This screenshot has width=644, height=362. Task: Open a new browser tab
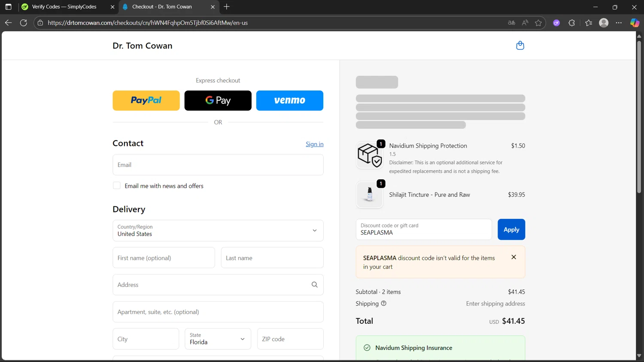pyautogui.click(x=227, y=7)
